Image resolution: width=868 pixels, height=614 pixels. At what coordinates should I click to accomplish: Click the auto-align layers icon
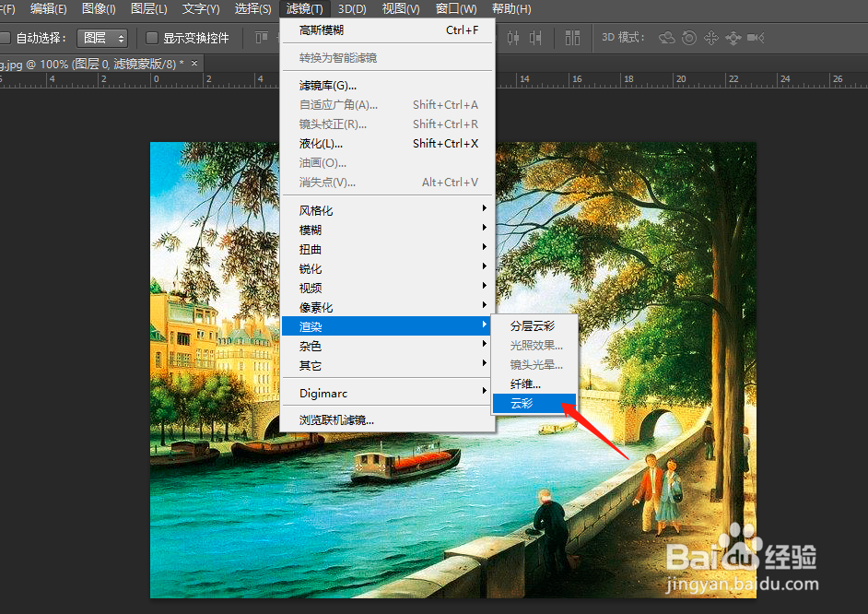pyautogui.click(x=572, y=38)
